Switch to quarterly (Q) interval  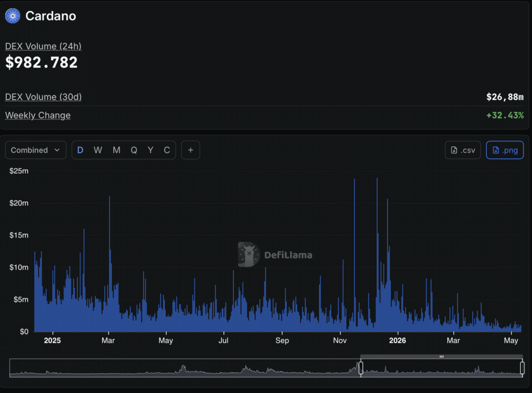(134, 150)
